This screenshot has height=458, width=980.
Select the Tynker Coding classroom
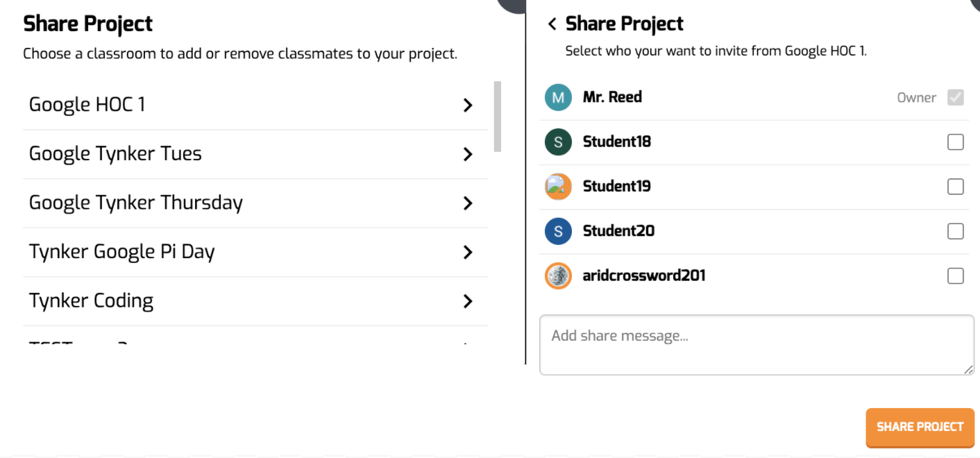click(x=255, y=301)
